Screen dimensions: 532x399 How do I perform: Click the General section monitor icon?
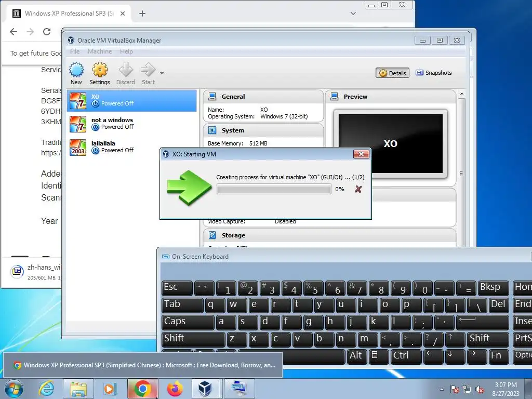click(x=212, y=96)
